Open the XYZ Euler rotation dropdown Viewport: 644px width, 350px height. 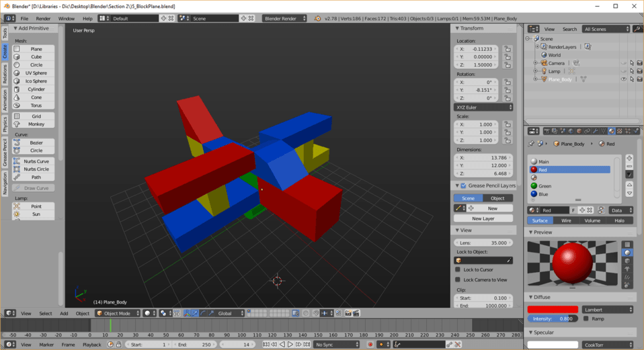click(x=483, y=107)
